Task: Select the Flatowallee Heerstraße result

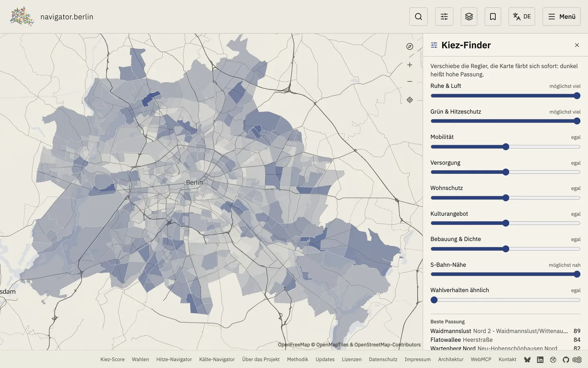Action: click(506, 340)
